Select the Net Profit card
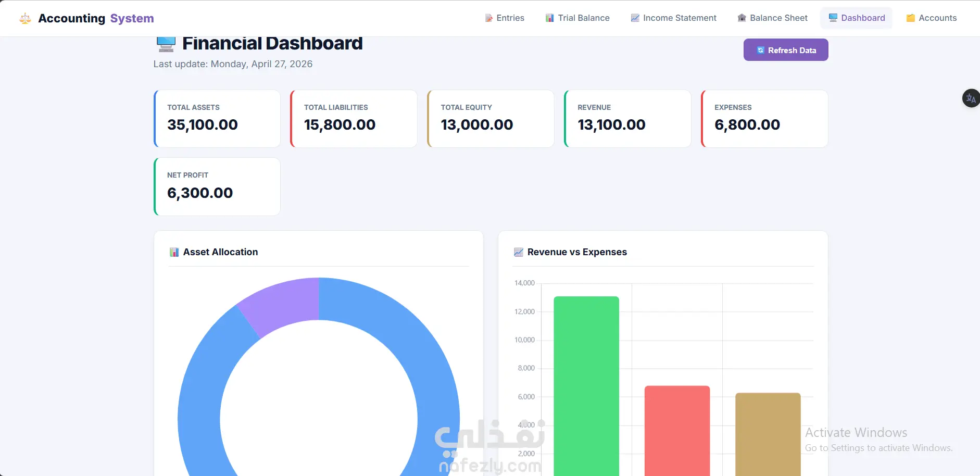Screen dimensions: 980x476 (x=217, y=187)
